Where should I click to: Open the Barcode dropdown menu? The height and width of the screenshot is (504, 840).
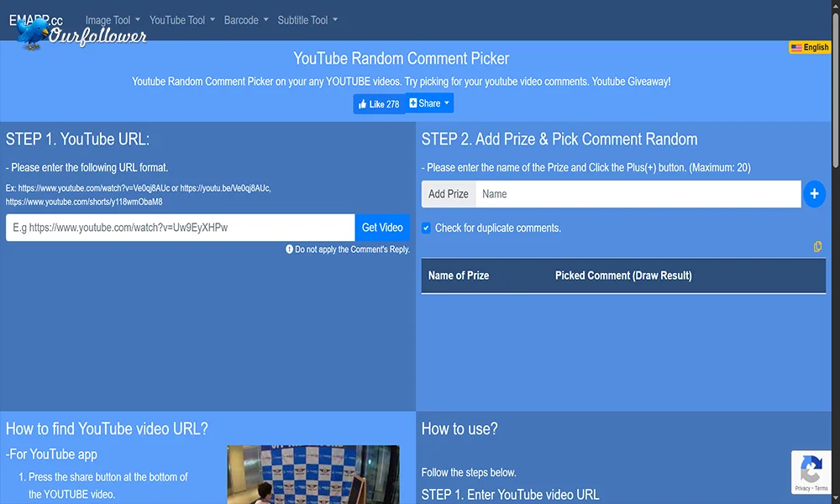[x=246, y=20]
